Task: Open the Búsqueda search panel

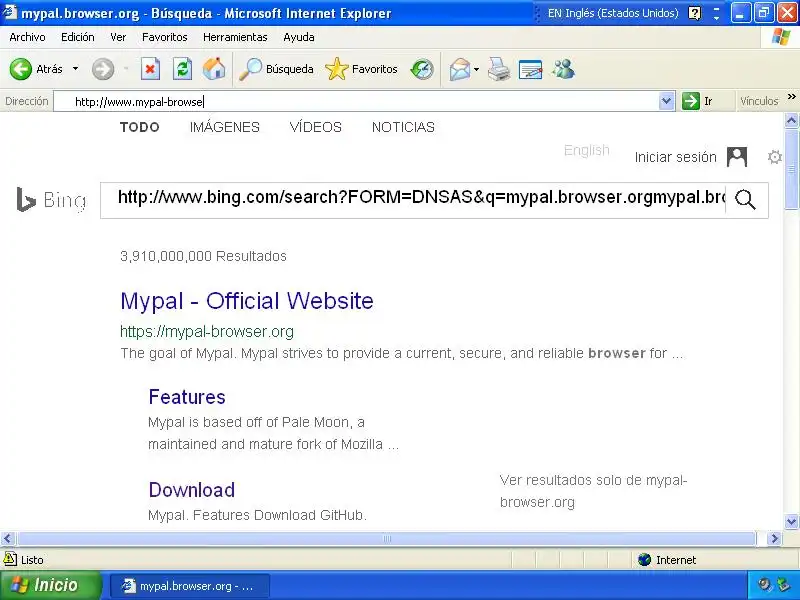Action: click(276, 69)
